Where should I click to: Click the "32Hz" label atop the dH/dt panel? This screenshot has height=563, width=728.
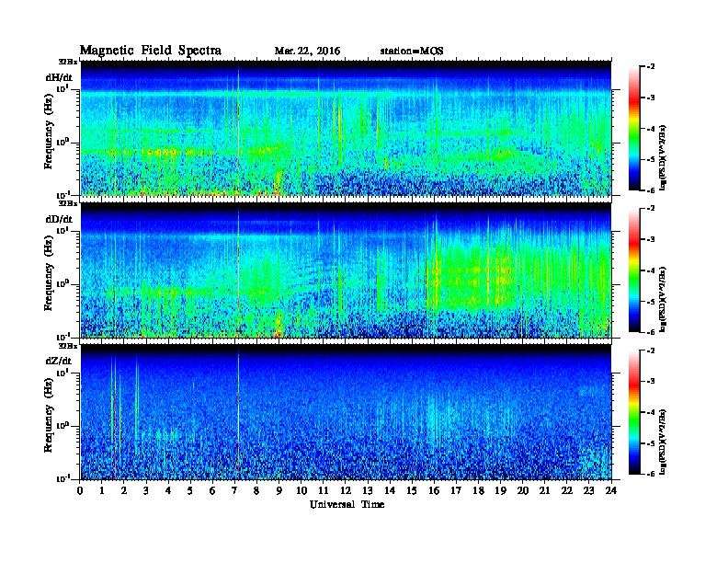68,62
